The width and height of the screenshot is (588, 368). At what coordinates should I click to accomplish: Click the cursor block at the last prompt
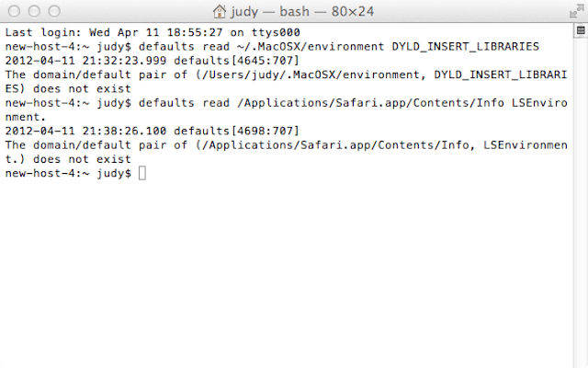pos(142,173)
